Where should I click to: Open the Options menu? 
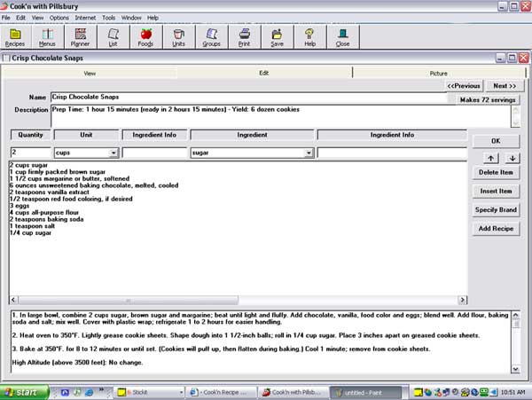59,18
